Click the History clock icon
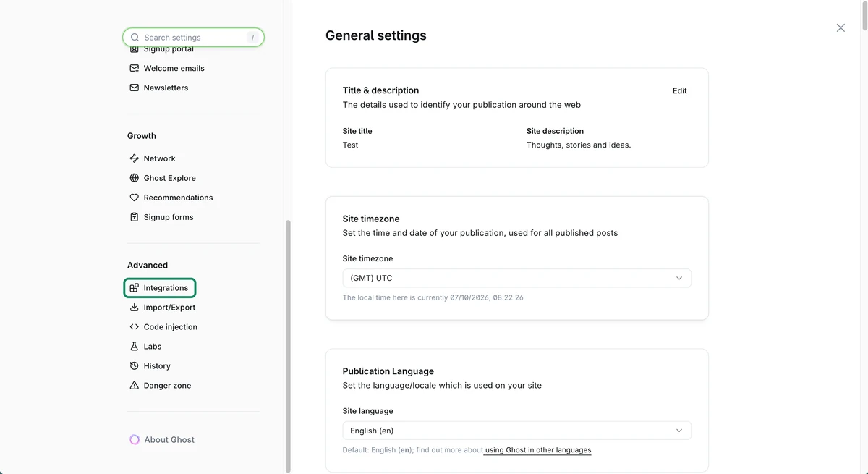Screen dimensions: 868x474 (x=134, y=366)
